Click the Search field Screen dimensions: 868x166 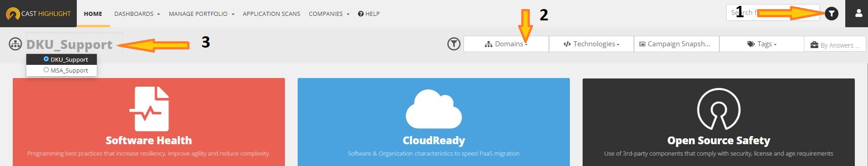click(773, 13)
